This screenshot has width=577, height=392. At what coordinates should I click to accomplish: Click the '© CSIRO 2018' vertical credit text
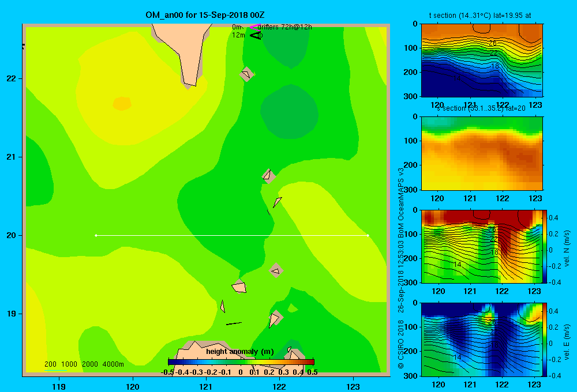pyautogui.click(x=401, y=344)
